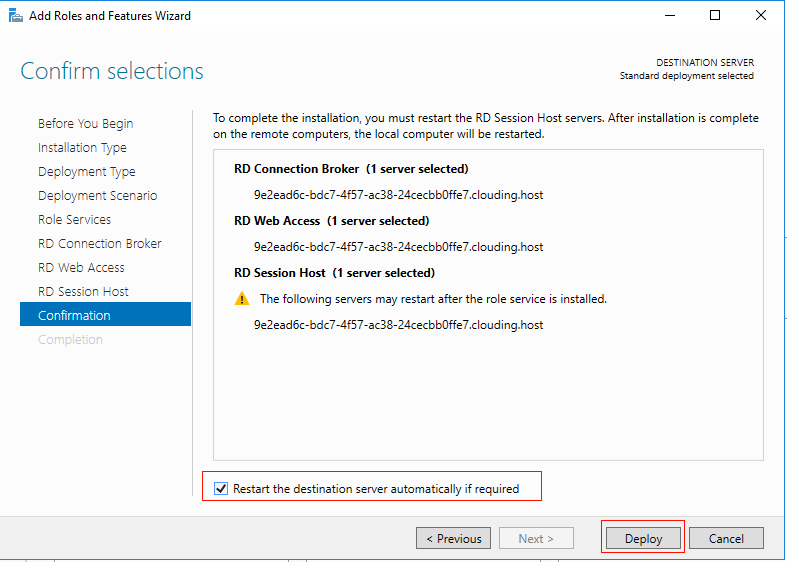
Task: Select the Role Services step
Action: coord(74,220)
